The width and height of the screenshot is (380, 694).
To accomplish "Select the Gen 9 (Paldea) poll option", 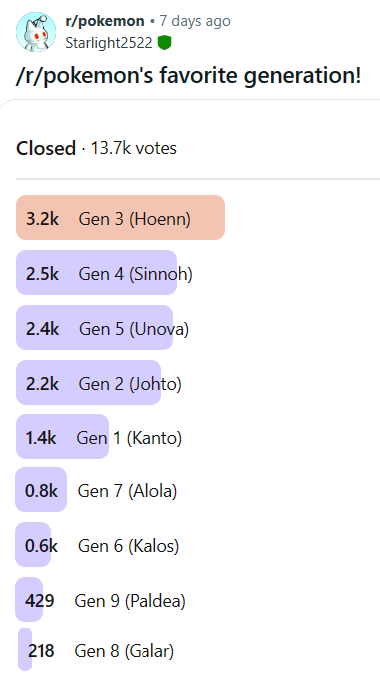I will coord(100,600).
